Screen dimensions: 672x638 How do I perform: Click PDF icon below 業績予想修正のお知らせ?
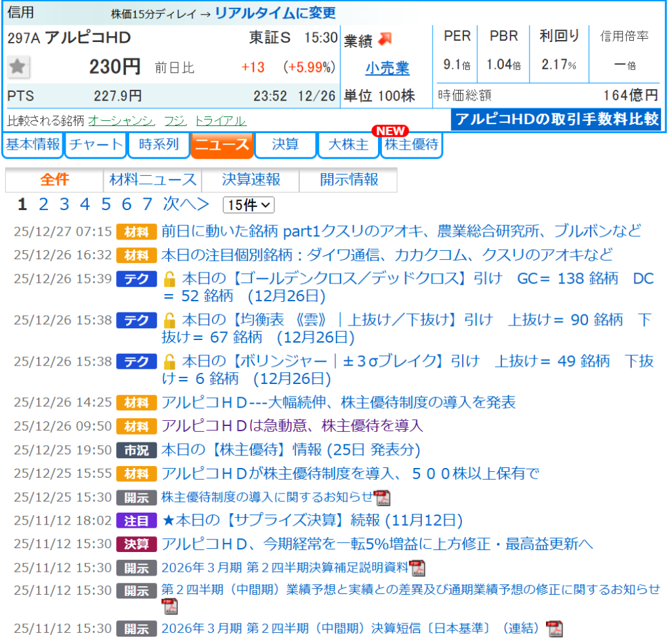(x=170, y=606)
